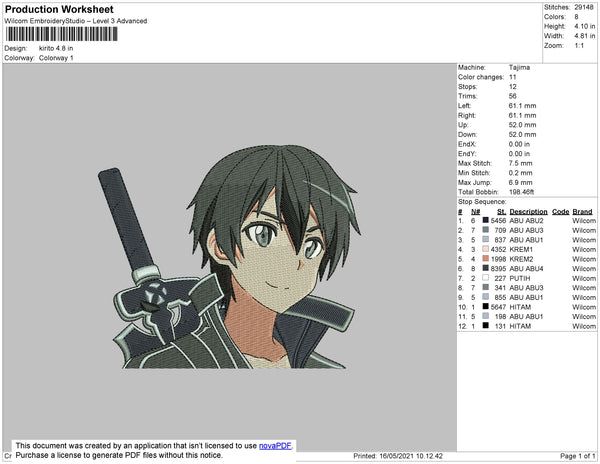
Task: Select the EndX value 0.00 in
Action: pos(519,144)
